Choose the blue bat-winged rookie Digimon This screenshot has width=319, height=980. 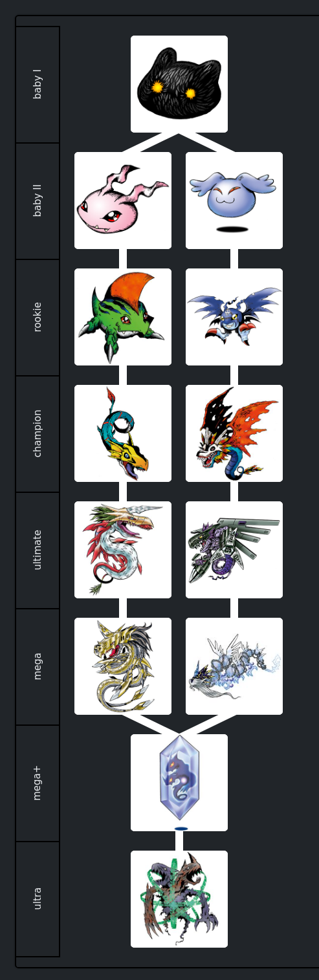click(234, 317)
